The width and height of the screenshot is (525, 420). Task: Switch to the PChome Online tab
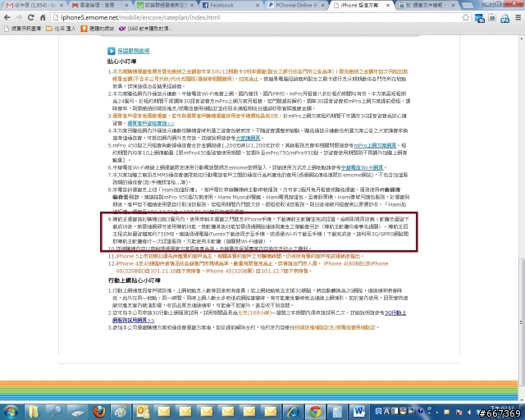(296, 6)
